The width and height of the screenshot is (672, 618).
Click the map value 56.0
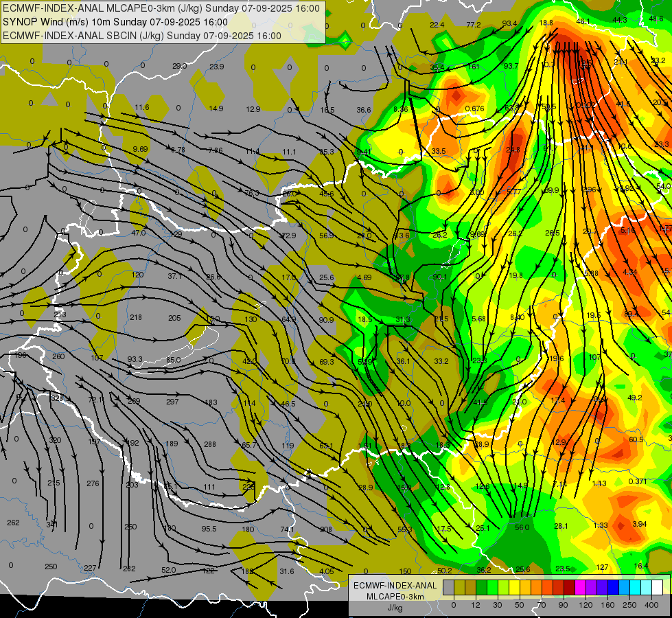(522, 527)
